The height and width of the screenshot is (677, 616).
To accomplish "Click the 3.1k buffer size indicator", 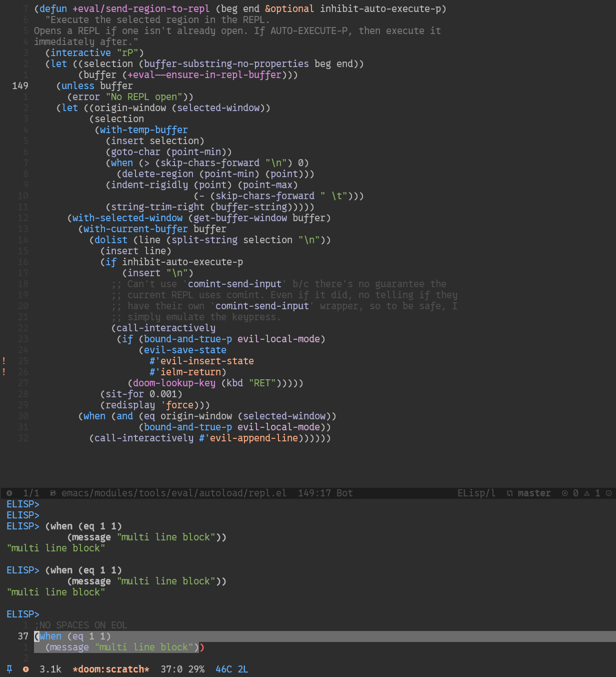I will coord(50,669).
